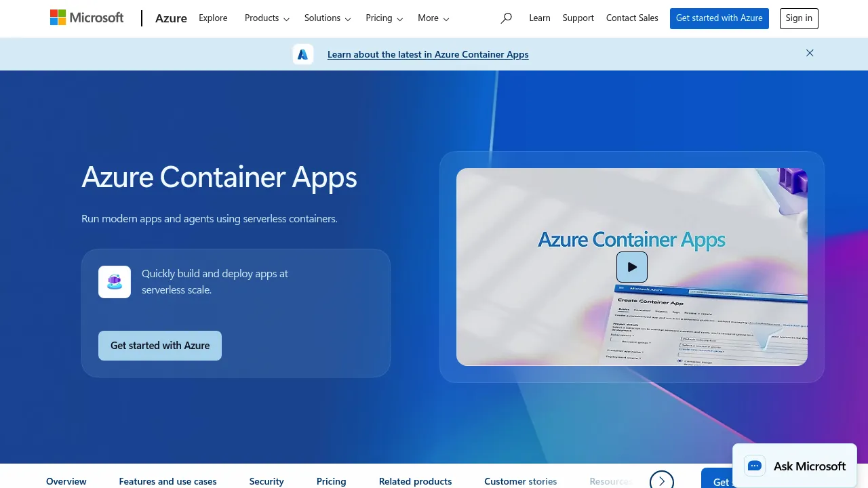
Task: Open the search magnifier icon
Action: click(x=506, y=18)
